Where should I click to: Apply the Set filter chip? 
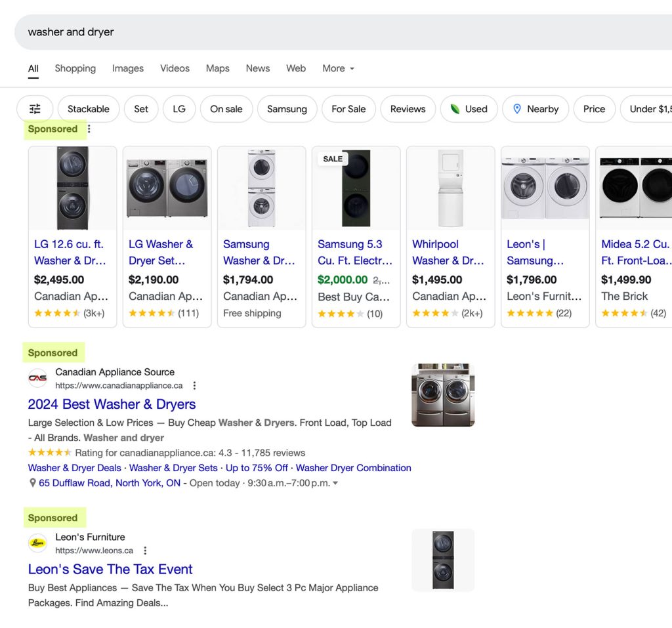coord(141,109)
